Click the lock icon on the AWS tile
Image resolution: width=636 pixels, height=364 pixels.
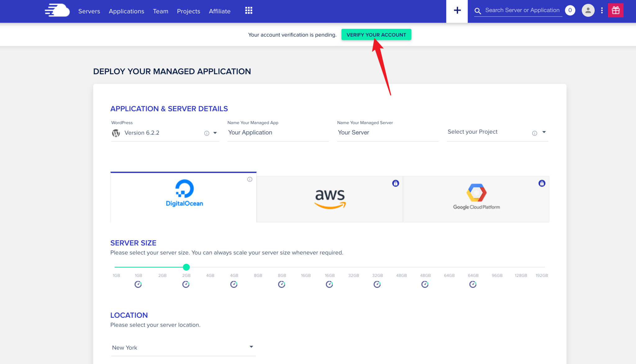(395, 183)
